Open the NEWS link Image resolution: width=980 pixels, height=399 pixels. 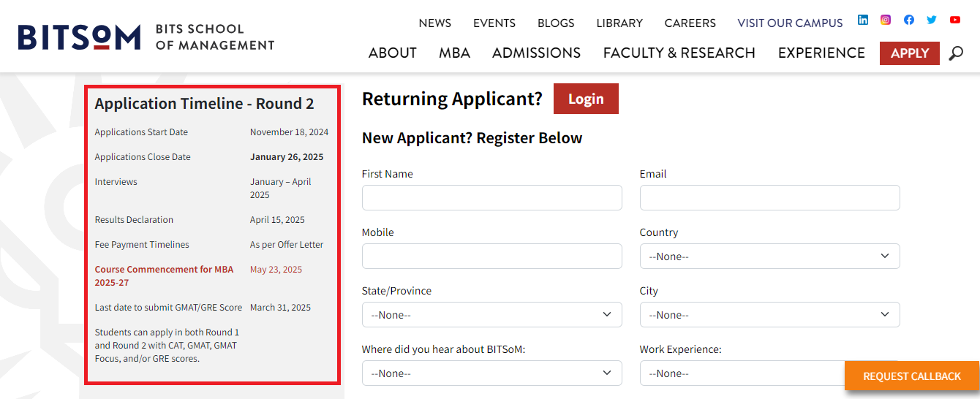click(x=435, y=23)
